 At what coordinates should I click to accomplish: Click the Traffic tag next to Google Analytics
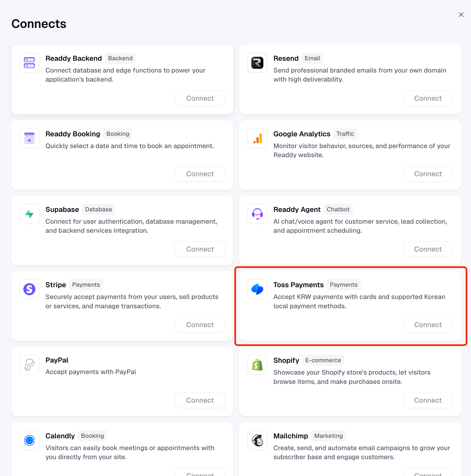coord(345,134)
